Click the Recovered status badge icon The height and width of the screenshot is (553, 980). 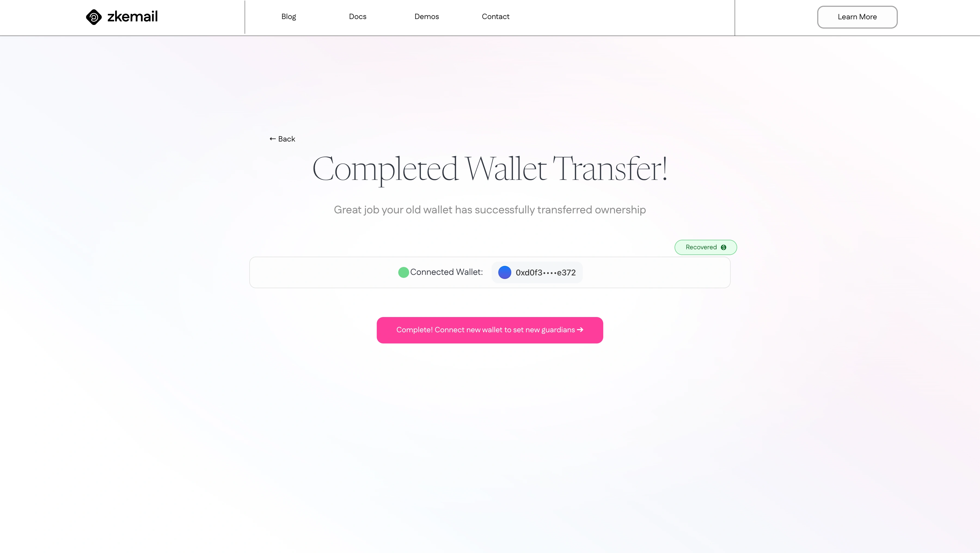point(724,247)
